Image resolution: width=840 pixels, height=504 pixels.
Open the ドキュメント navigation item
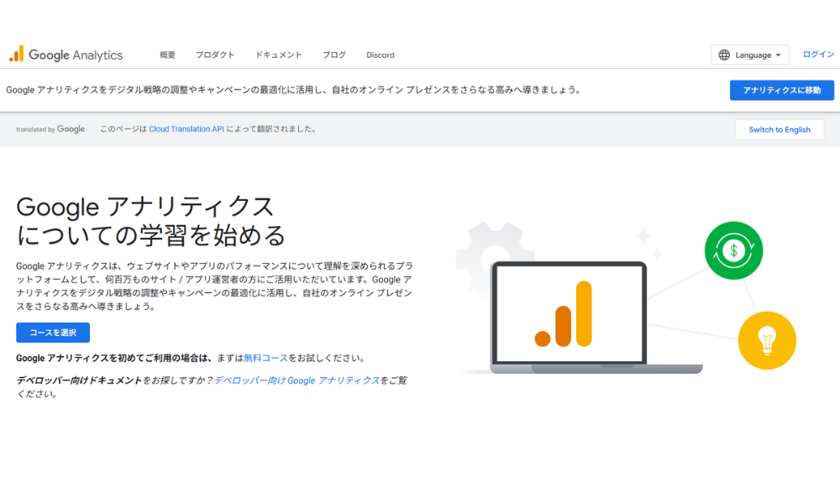tap(278, 55)
